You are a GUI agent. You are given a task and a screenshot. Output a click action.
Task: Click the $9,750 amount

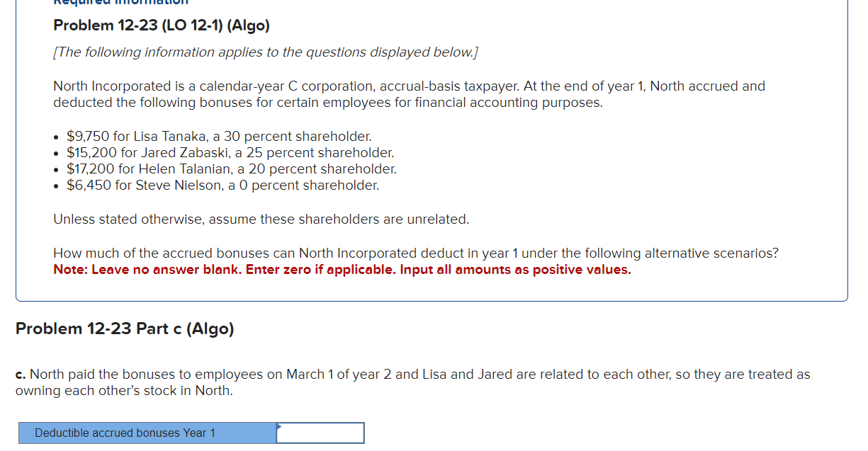84,136
